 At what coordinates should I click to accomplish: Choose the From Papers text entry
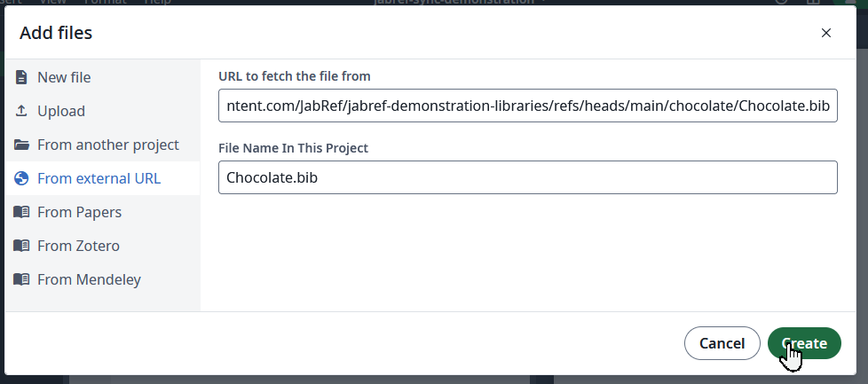pos(79,212)
